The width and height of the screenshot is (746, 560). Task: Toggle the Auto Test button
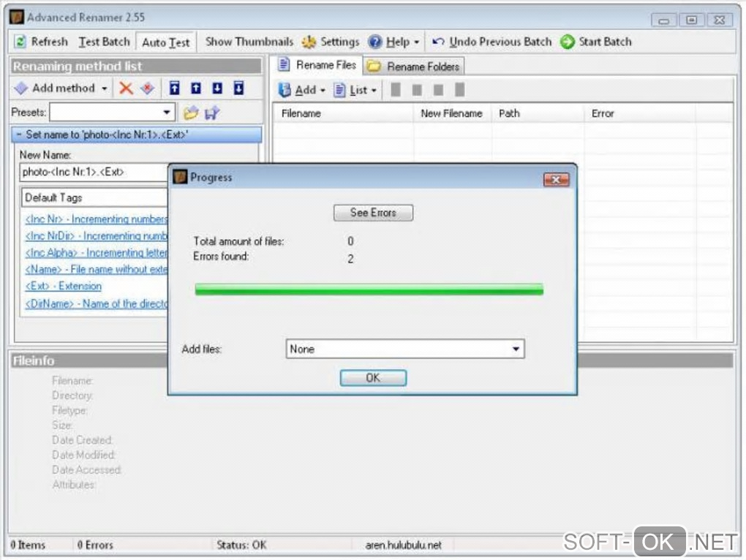click(165, 42)
